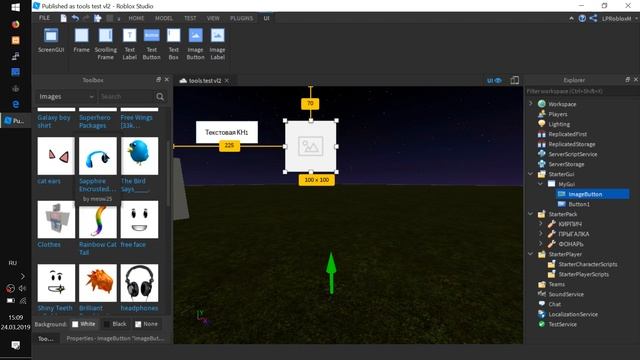Set Toolbox background to None

(146, 324)
